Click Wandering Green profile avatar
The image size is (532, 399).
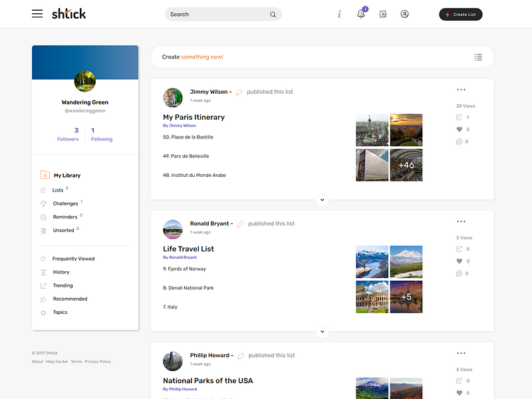85,81
